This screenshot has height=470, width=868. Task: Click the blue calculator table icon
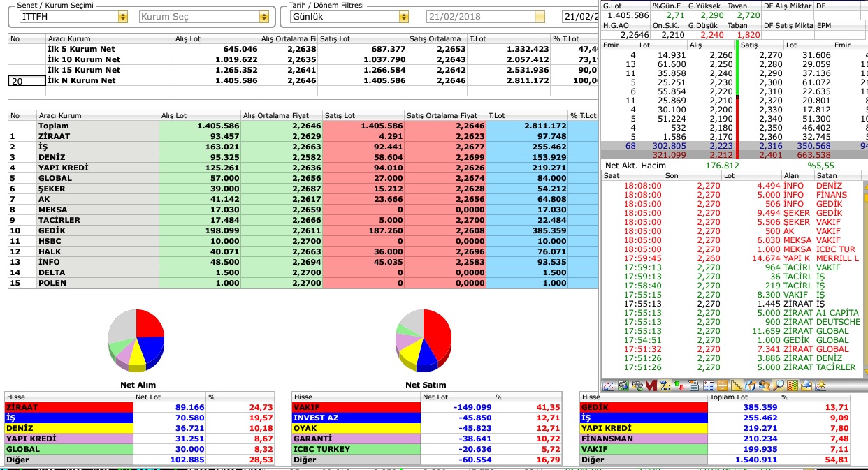tap(709, 385)
